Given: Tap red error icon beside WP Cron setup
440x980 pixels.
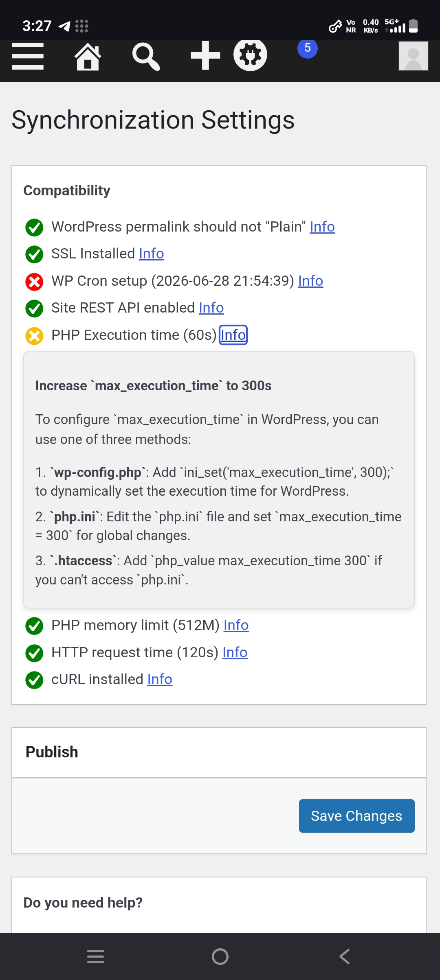Looking at the screenshot, I should click(34, 282).
